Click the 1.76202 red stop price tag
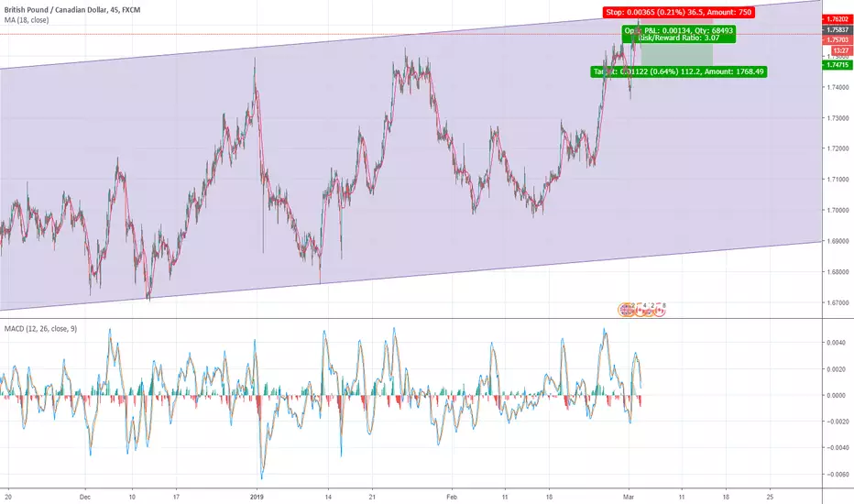Viewport: 854px width, 504px height. [838, 19]
